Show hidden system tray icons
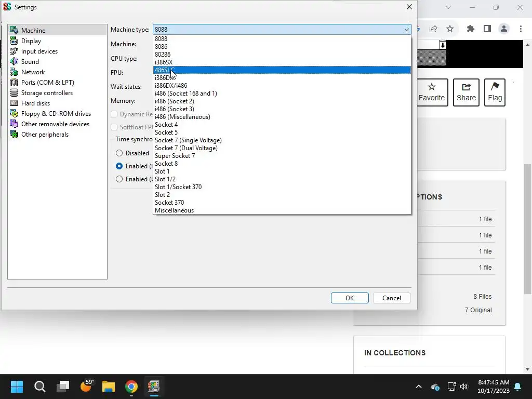The height and width of the screenshot is (399, 532). 419,387
